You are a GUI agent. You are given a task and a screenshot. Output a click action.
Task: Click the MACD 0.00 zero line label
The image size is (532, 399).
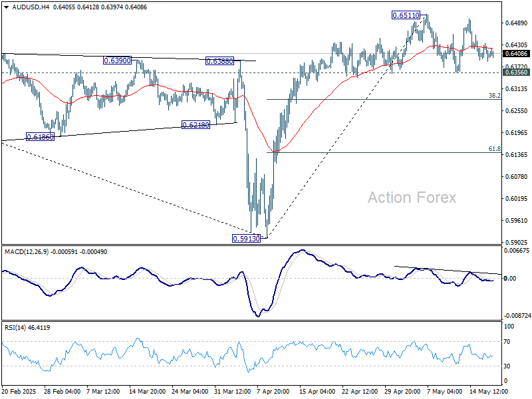pyautogui.click(x=510, y=278)
